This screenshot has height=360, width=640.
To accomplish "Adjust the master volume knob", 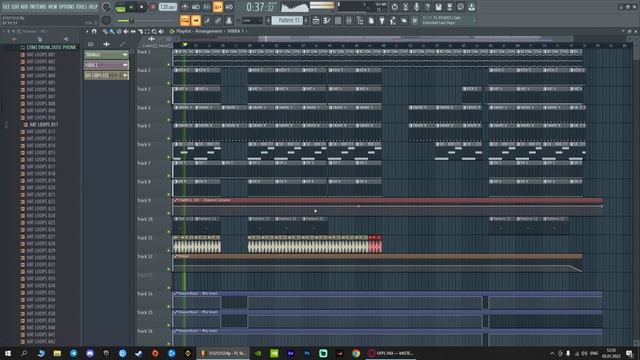I will [x=107, y=7].
